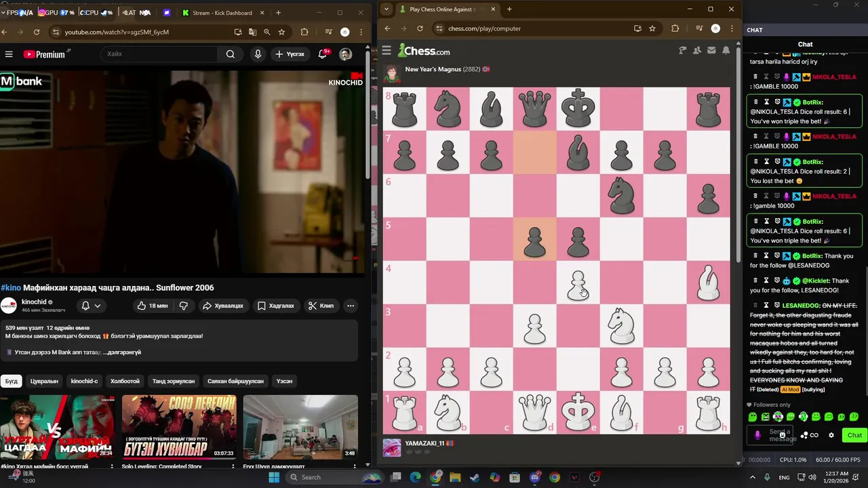Open extensions puzzle icon in YouTube window
Viewport: 868px width, 488px height.
click(304, 32)
